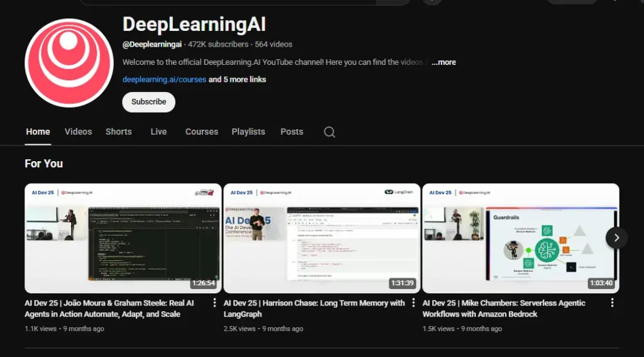Viewport: 644px width, 357px height.
Task: Click the next arrow on the For You carousel
Action: [x=616, y=238]
